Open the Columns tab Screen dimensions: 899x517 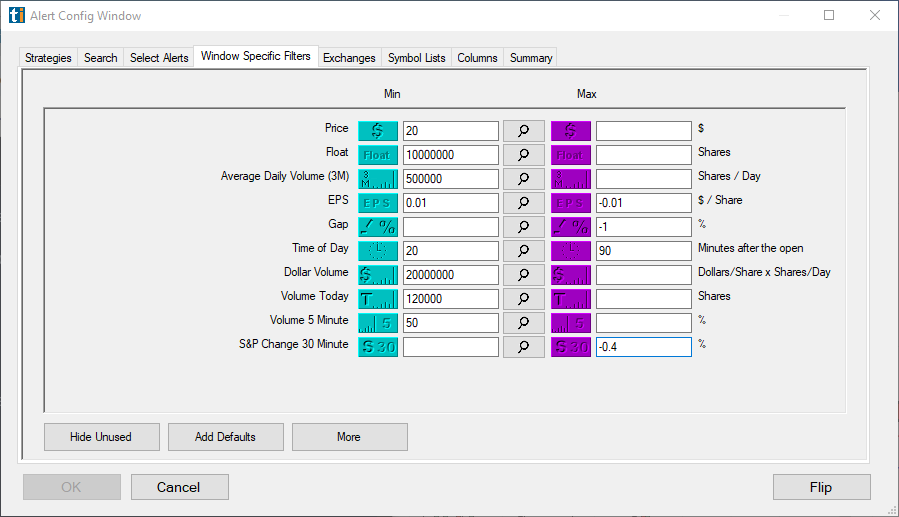click(x=477, y=58)
